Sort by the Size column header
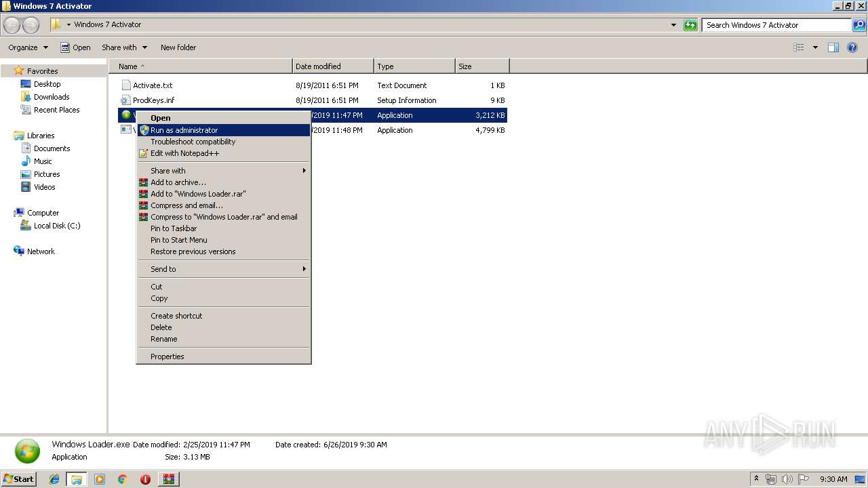 [x=482, y=66]
